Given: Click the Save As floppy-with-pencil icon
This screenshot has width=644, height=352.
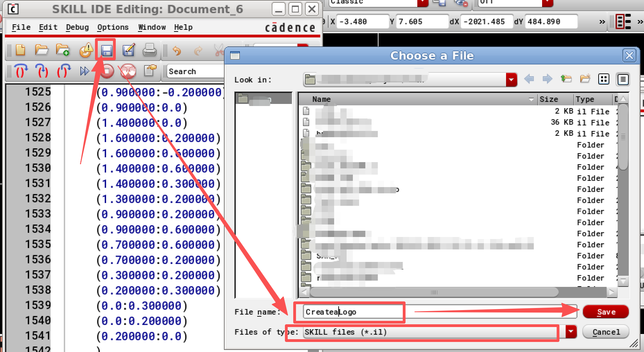Looking at the screenshot, I should click(128, 51).
